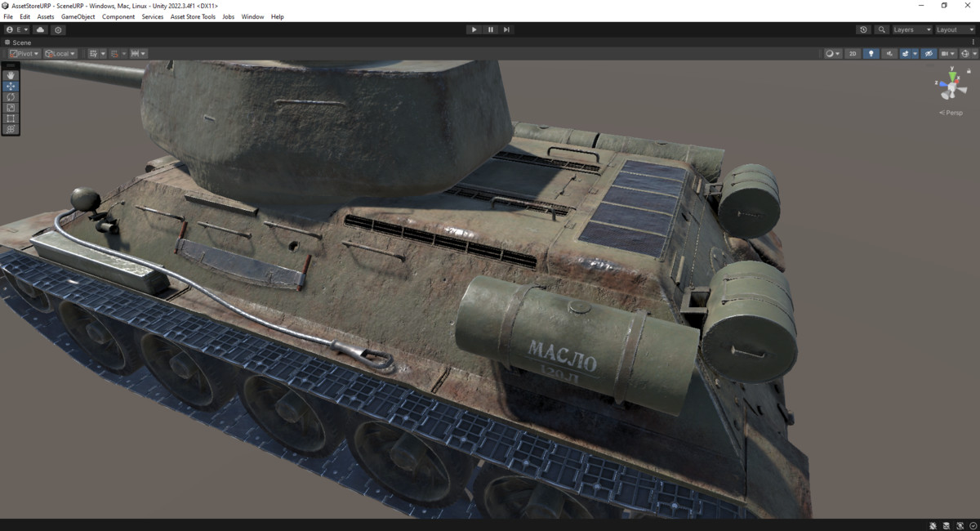Screen dimensions: 980x531
Task: Click the Unity cloud services icon
Action: tap(39, 29)
